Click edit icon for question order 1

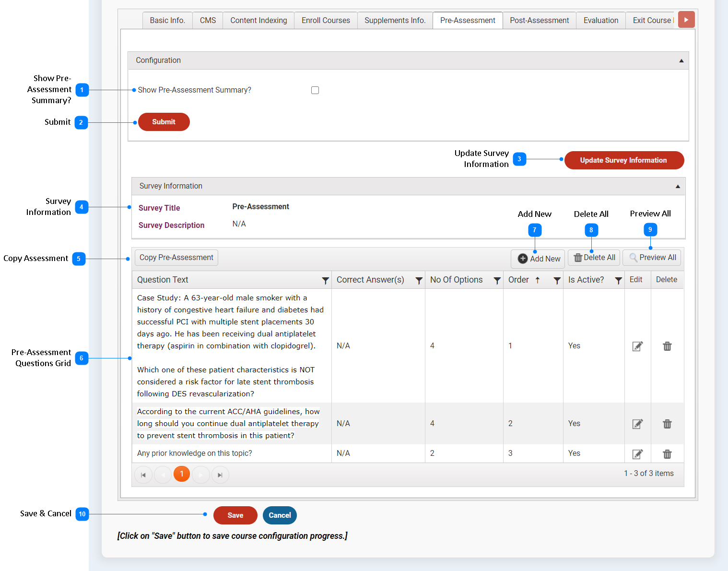[x=637, y=346]
